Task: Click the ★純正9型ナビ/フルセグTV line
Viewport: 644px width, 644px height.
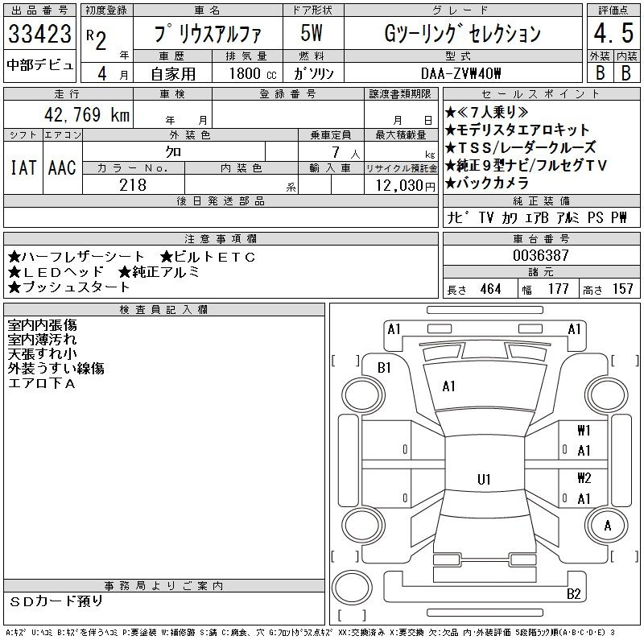Action: point(526,165)
